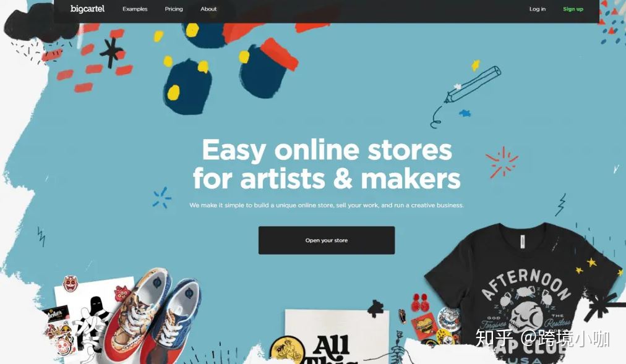
Task: Click the red earrings product
Action: (x=419, y=303)
